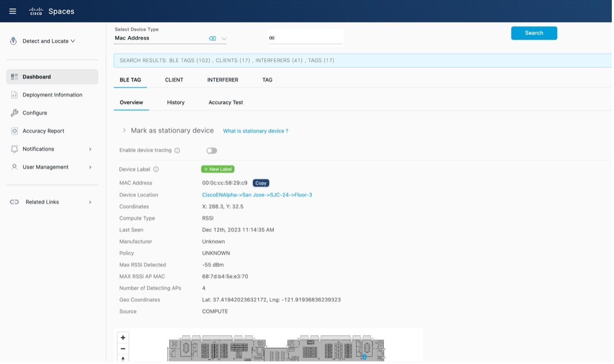The width and height of the screenshot is (614, 364).
Task: Click the Dashboard sidebar icon
Action: [x=14, y=77]
